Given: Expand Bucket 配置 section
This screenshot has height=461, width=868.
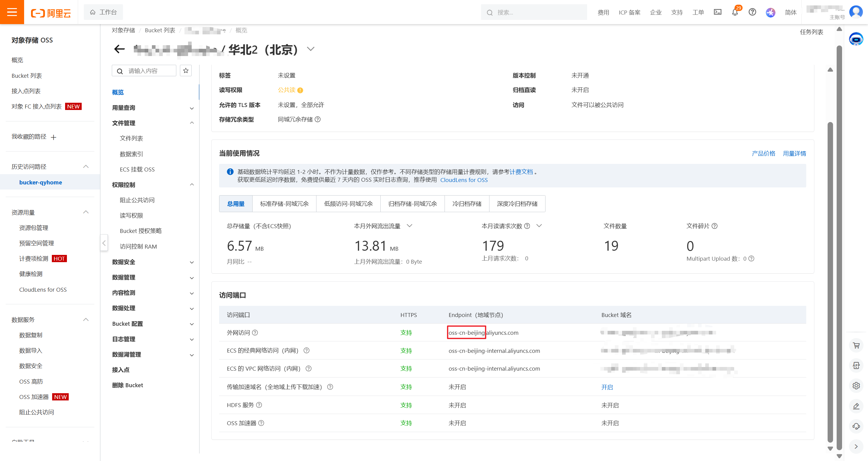Looking at the screenshot, I should [x=192, y=324].
